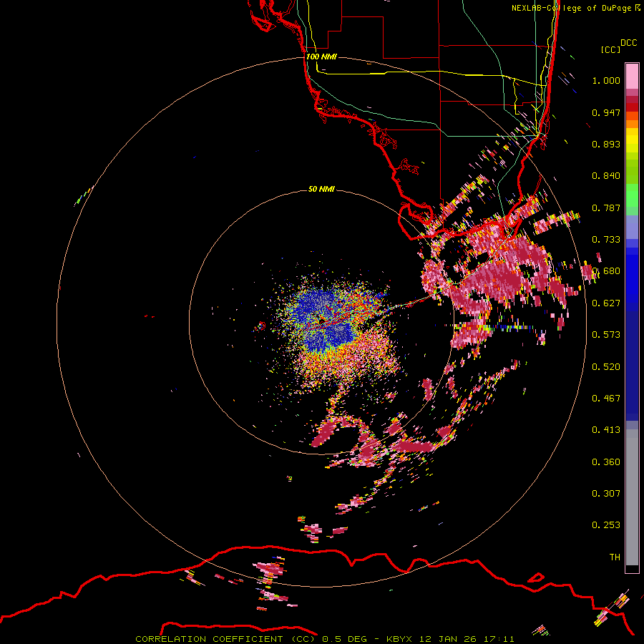Select the 0.307 scale value
The height and width of the screenshot is (644, 644).
point(606,493)
